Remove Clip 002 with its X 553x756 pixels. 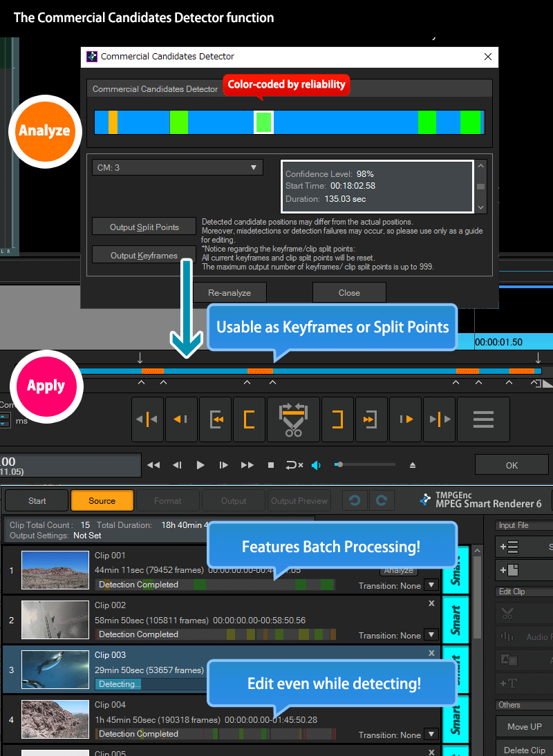(431, 603)
